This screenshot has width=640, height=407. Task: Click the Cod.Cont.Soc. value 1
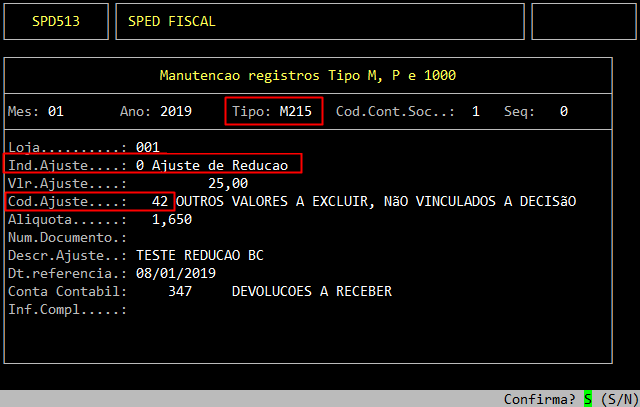[475, 111]
